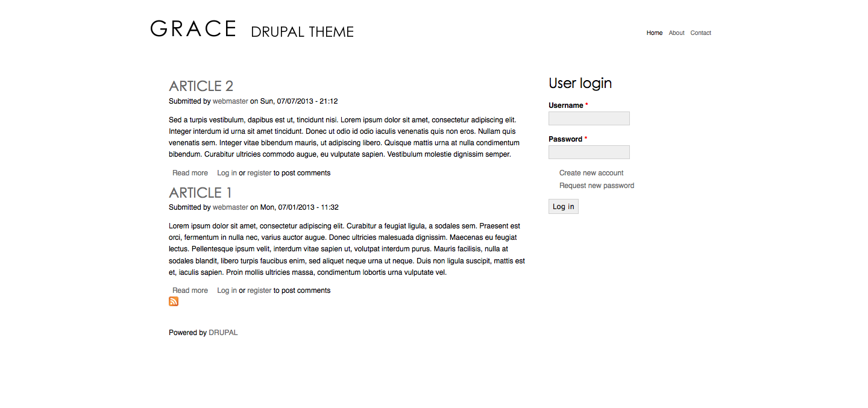Click register link below Article 1

(x=259, y=290)
